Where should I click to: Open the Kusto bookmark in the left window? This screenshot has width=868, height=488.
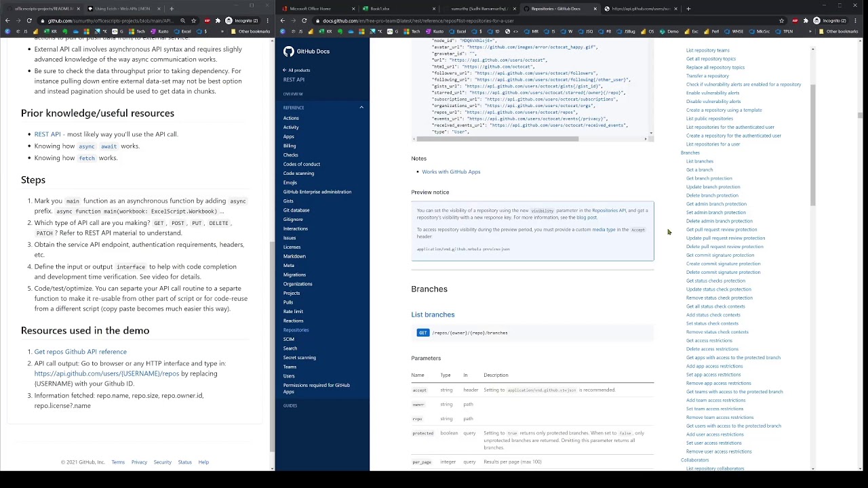tap(161, 31)
